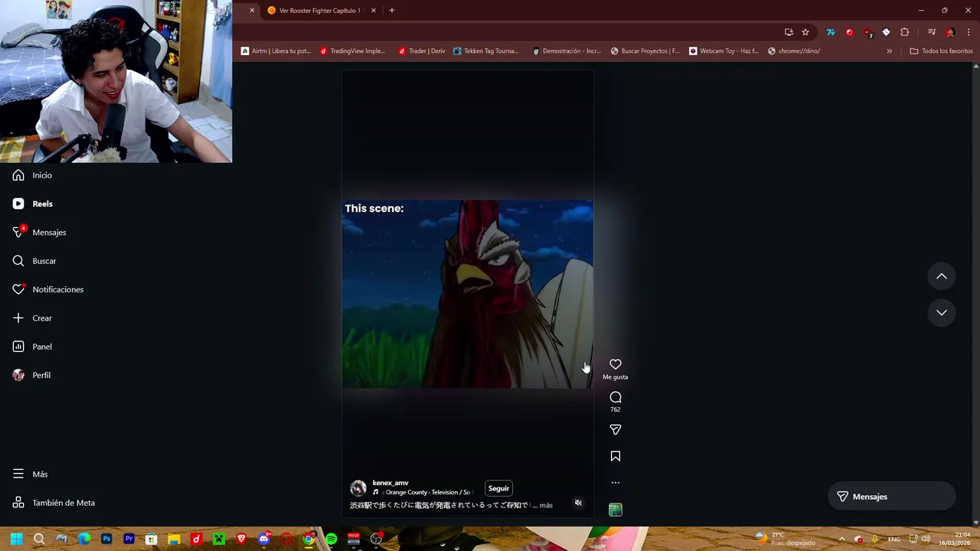The image size is (980, 551).
Task: Open the TradingView extension
Action: coord(831,32)
